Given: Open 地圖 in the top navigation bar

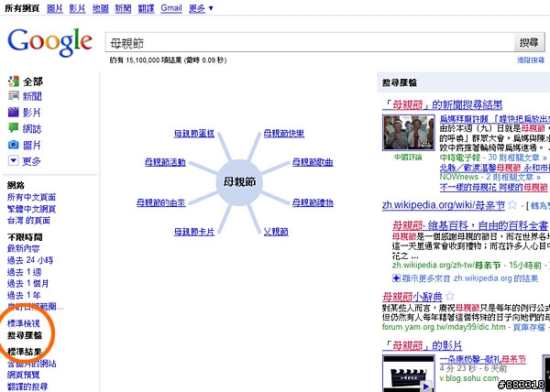Looking at the screenshot, I should pos(100,8).
